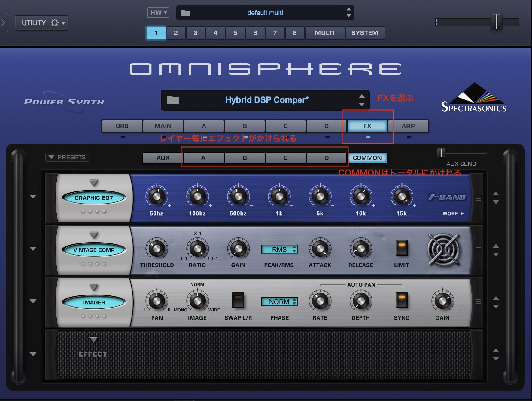Show MORE Graphic EQ bands
The height and width of the screenshot is (401, 532).
tap(453, 213)
